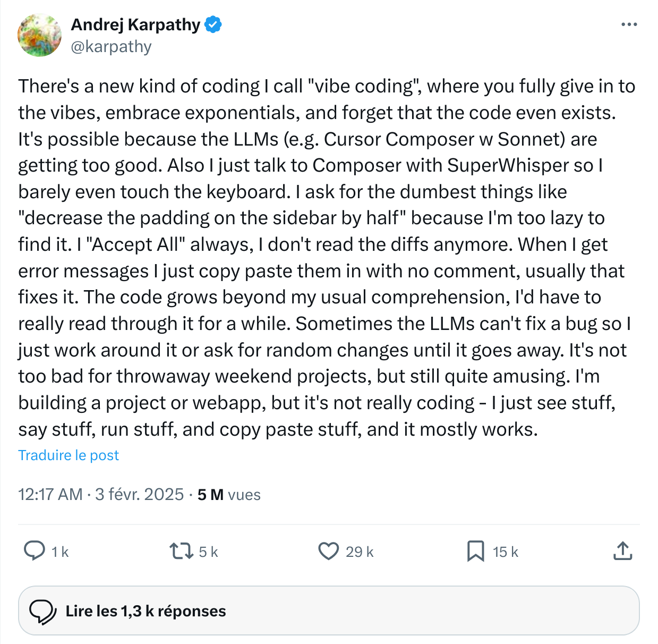Click the 5 M vues view count

(x=228, y=495)
